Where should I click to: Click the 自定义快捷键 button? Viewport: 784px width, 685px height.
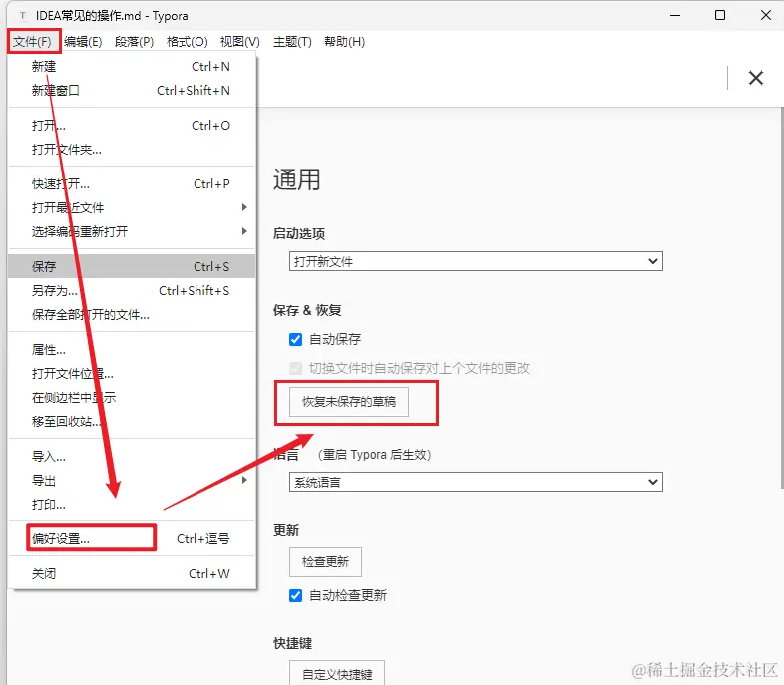point(337,673)
